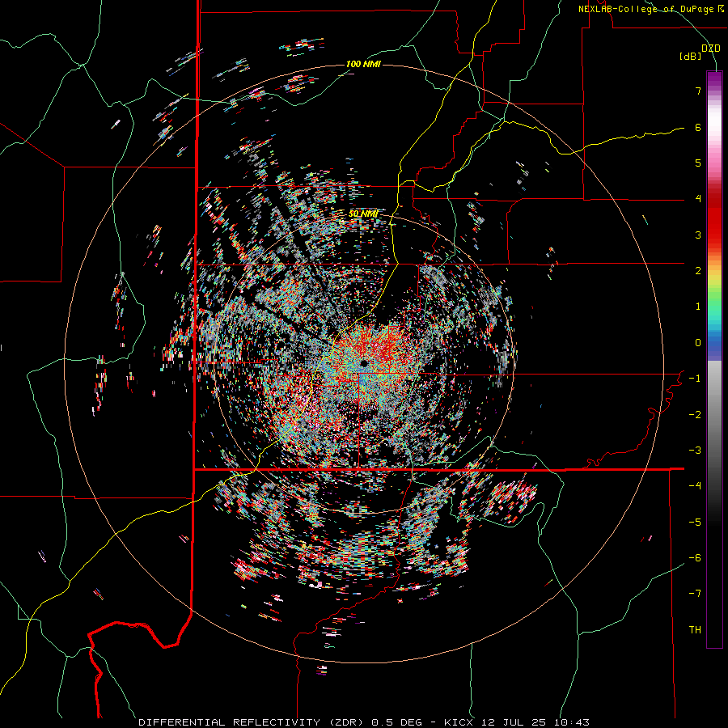Click the 5 tick label on the scale
The image size is (728, 728).
(698, 163)
